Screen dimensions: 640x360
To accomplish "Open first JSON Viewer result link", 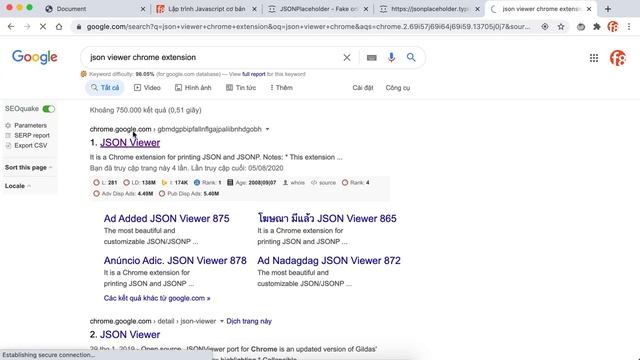I will [130, 142].
